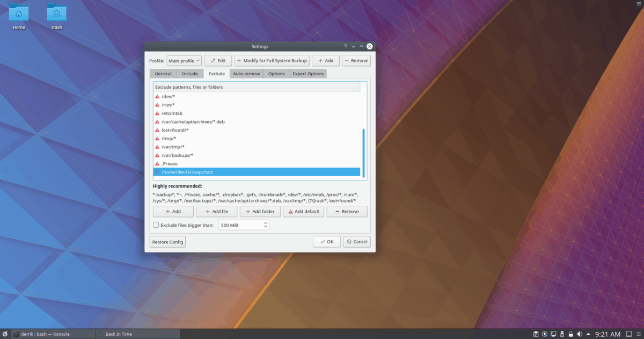The height and width of the screenshot is (339, 644).
Task: Click the screen lock icon in the system tray
Action: tap(570, 334)
